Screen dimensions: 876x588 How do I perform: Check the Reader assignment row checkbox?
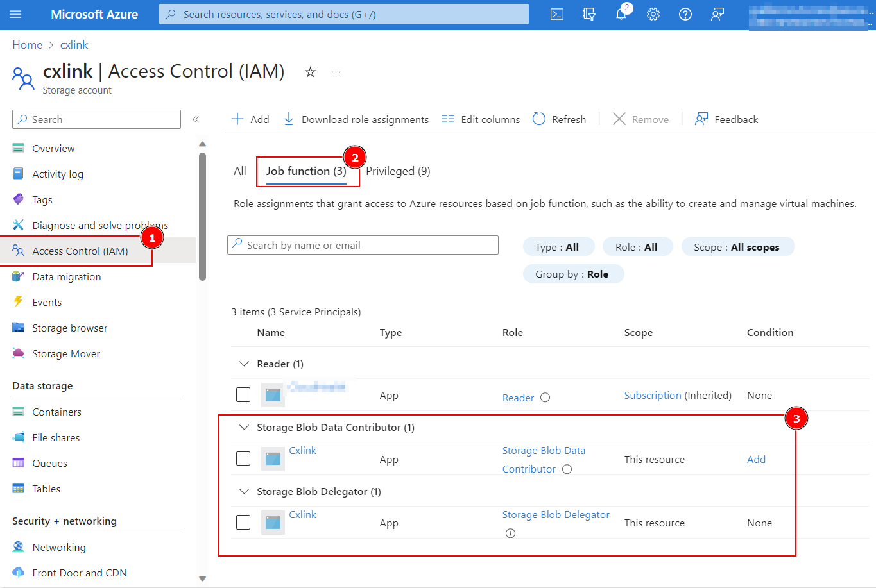click(243, 394)
